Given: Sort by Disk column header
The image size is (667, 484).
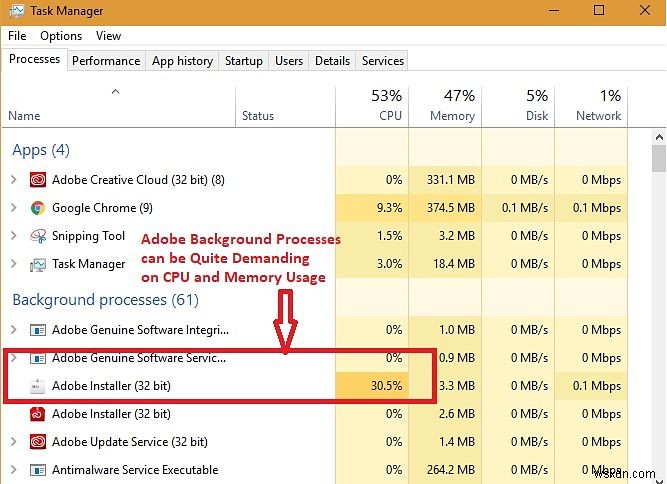Looking at the screenshot, I should pyautogui.click(x=518, y=106).
